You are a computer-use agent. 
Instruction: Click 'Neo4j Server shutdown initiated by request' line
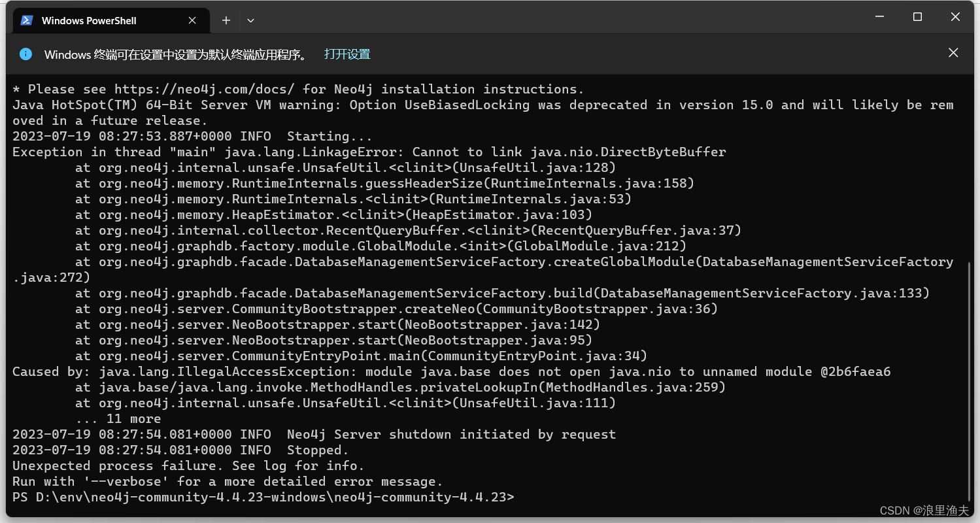tap(314, 434)
